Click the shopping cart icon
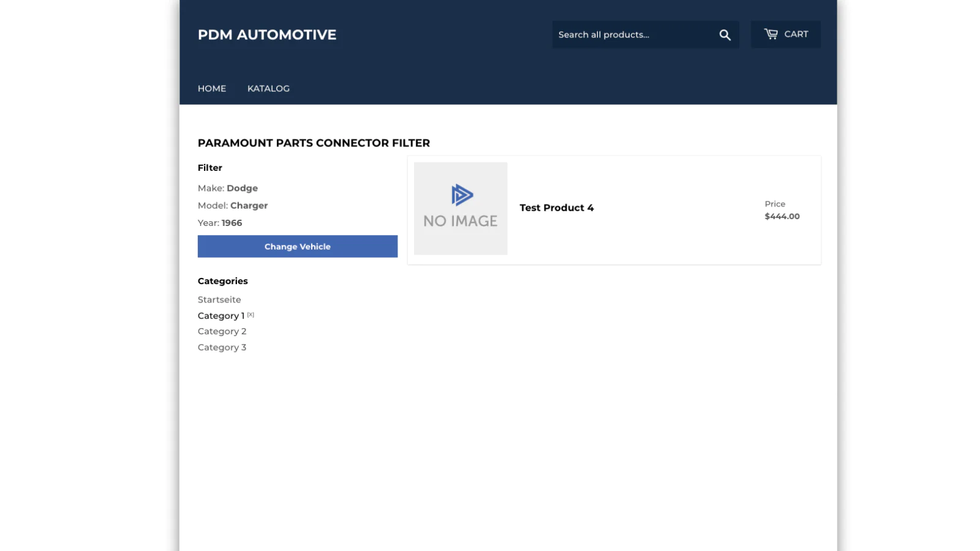Screen dimensions: 980x551 pyautogui.click(x=771, y=34)
